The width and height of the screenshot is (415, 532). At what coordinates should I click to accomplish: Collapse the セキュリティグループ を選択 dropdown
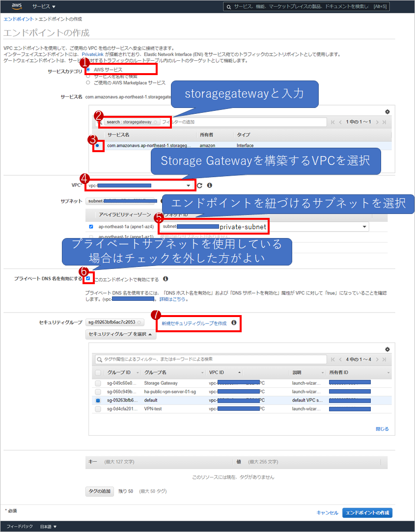pyautogui.click(x=120, y=334)
